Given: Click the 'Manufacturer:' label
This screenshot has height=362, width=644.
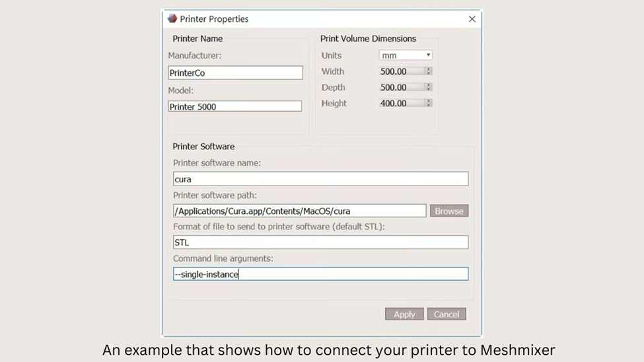Looking at the screenshot, I should 195,55.
